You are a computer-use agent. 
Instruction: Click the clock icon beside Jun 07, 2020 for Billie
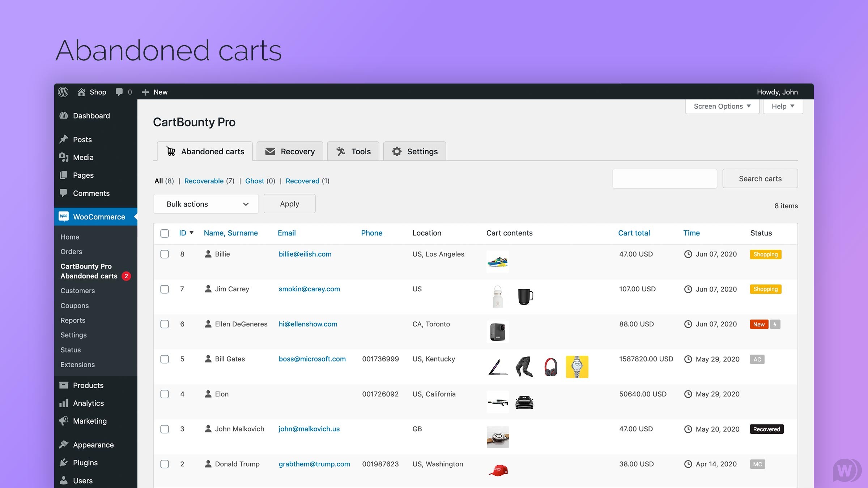click(688, 254)
